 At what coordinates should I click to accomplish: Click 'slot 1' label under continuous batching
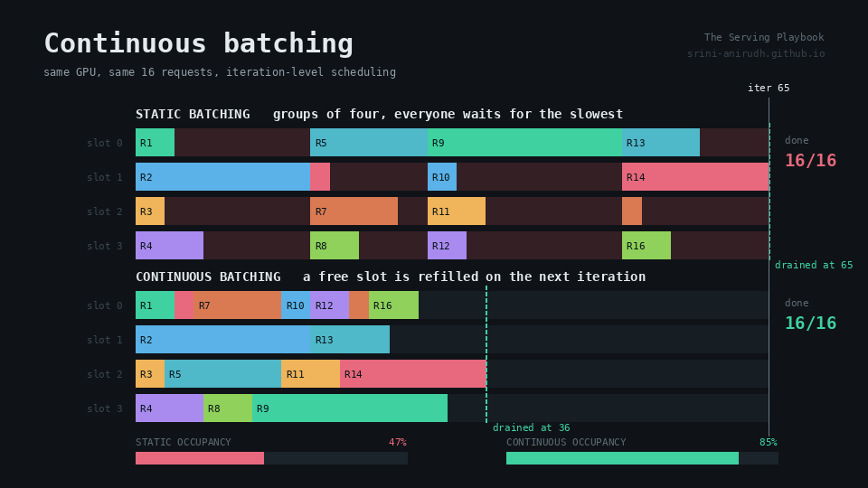(105, 340)
